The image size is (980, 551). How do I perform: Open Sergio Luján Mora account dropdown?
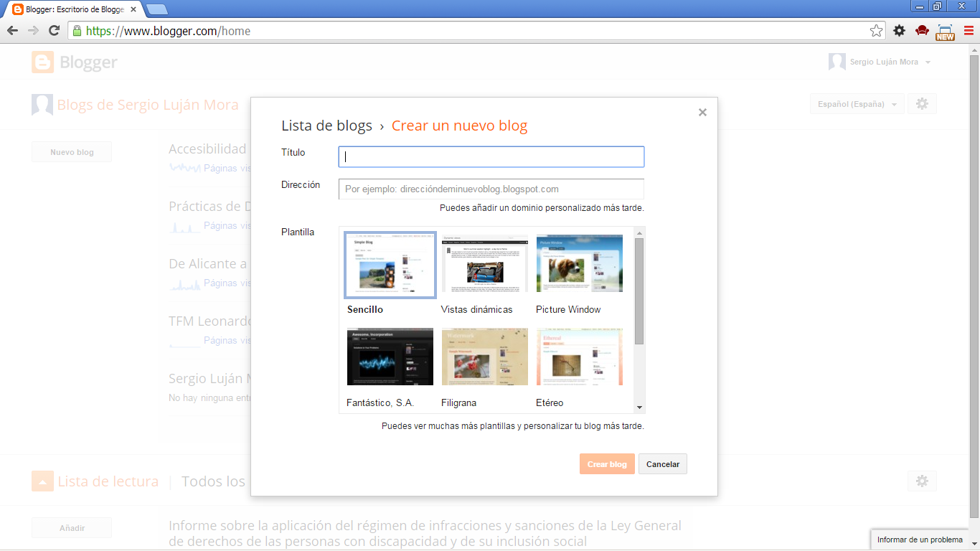pyautogui.click(x=880, y=62)
